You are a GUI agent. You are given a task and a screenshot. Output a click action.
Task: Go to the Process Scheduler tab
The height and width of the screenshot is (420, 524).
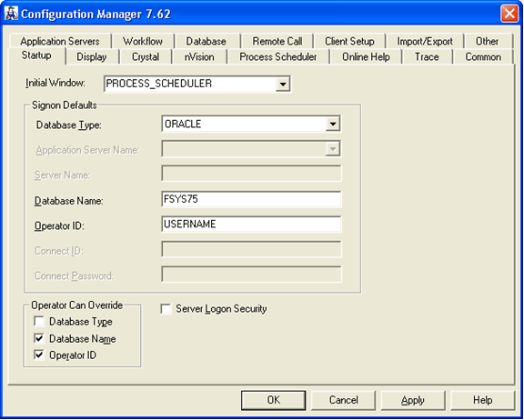pyautogui.click(x=278, y=56)
